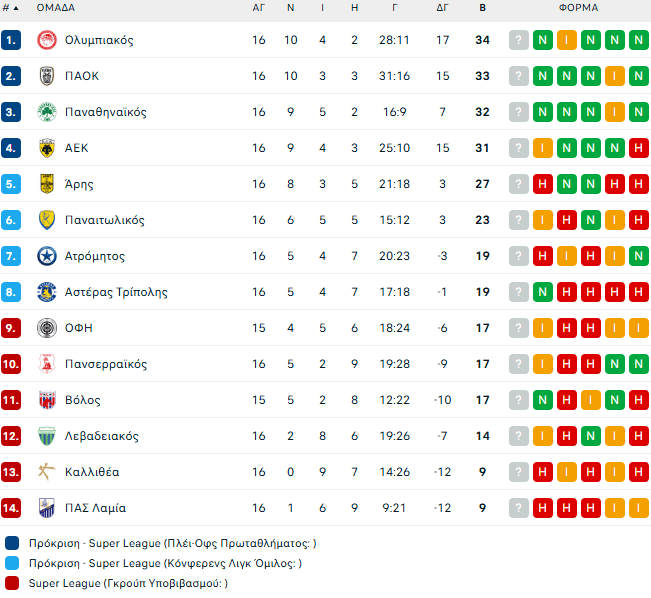Click the Βόλος team crest
This screenshot has height=598, width=651.
46,400
